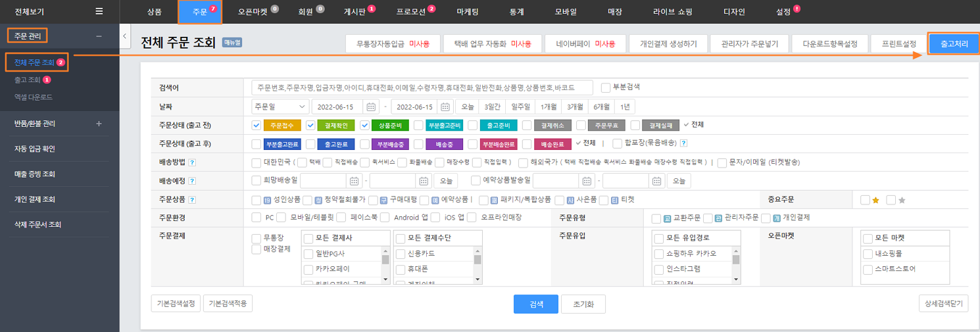Open the 상품 top menu
This screenshot has width=980, height=332.
coord(155,12)
